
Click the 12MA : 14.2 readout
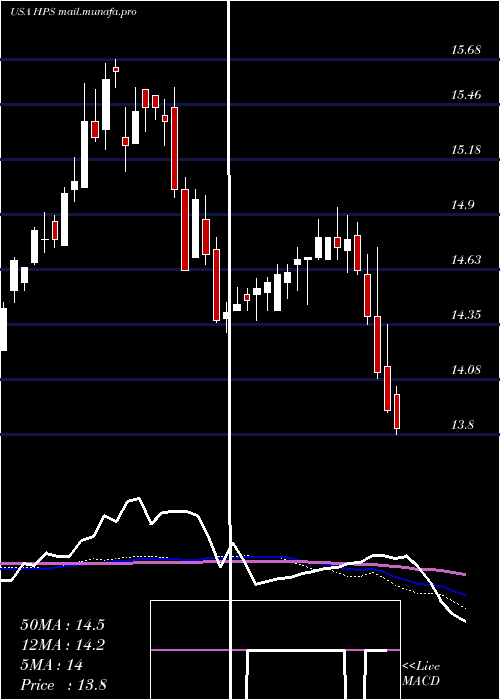tap(62, 645)
